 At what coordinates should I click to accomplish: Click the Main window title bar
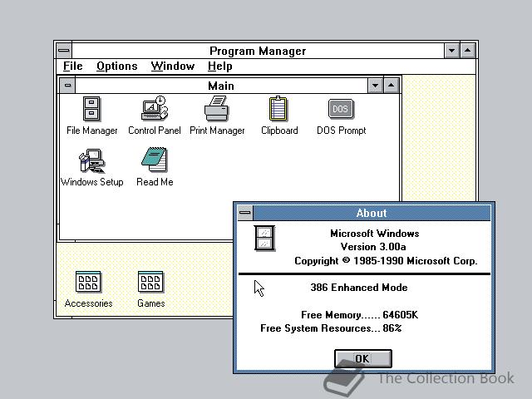coord(221,86)
